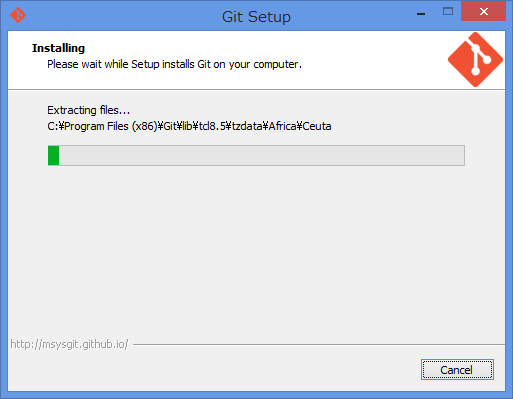Click the horizontal line beside the URL
Screen dimensions: 513x399
[319, 344]
